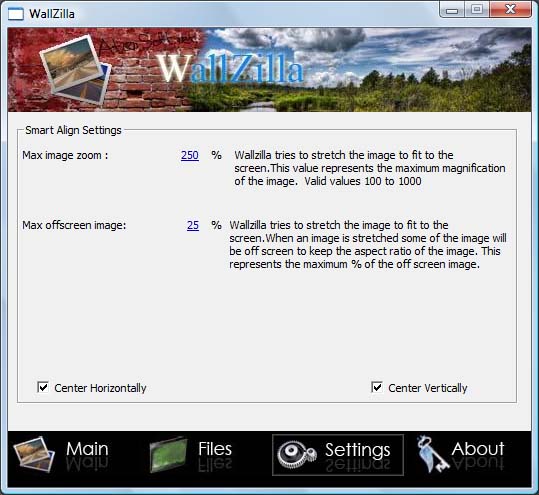Image resolution: width=539 pixels, height=495 pixels.
Task: Toggle Center Vertically checkbox
Action: [x=377, y=387]
